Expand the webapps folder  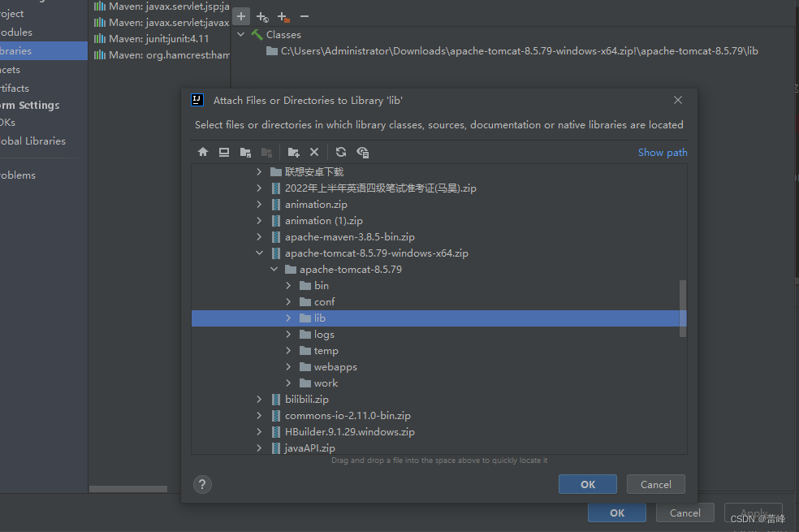[x=288, y=367]
